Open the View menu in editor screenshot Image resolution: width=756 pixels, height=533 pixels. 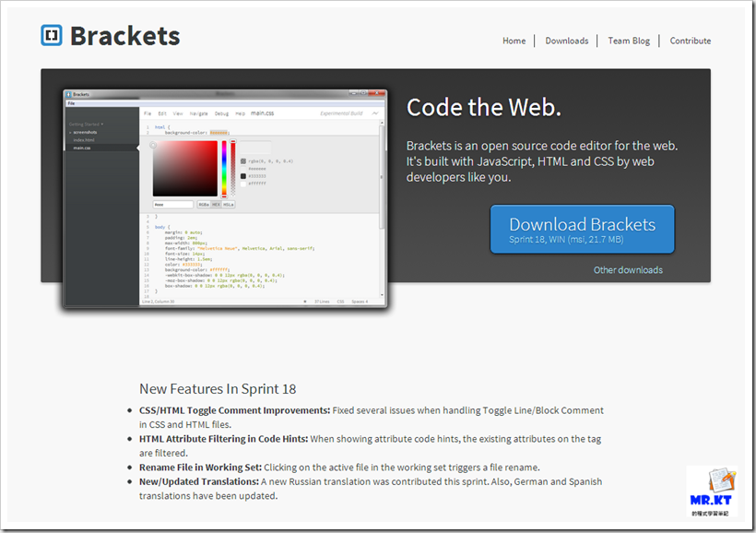pyautogui.click(x=178, y=113)
